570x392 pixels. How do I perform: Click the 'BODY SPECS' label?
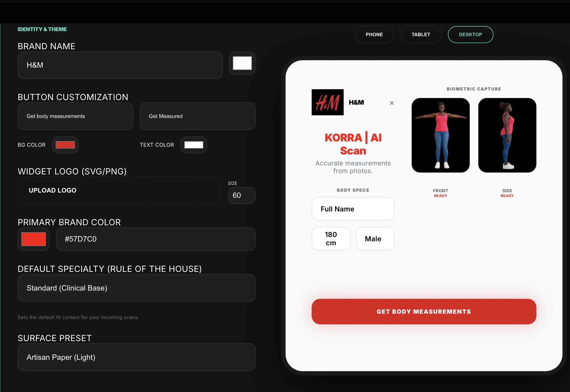click(x=353, y=190)
